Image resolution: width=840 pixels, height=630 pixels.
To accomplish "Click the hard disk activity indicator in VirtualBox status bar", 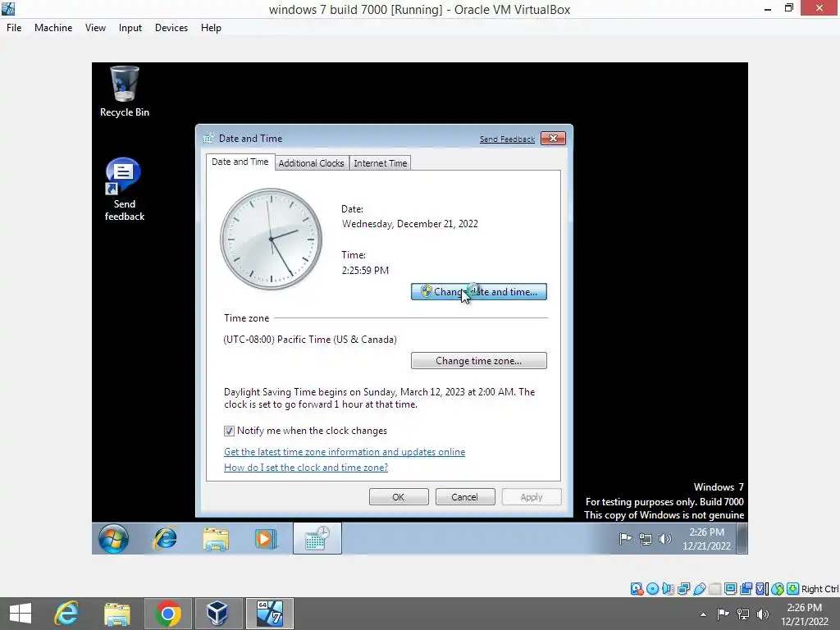I will point(637,589).
